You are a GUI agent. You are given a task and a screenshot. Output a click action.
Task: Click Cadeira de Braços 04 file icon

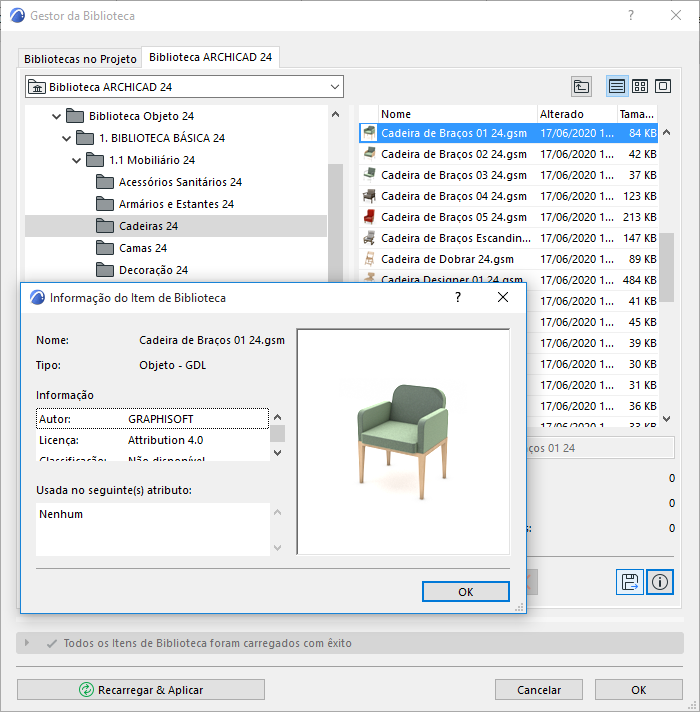370,196
